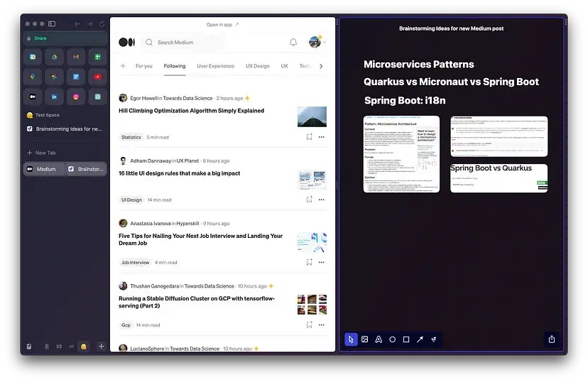The width and height of the screenshot is (588, 382).
Task: Bookmark the Stable Diffusion Cluster article
Action: [x=309, y=324]
